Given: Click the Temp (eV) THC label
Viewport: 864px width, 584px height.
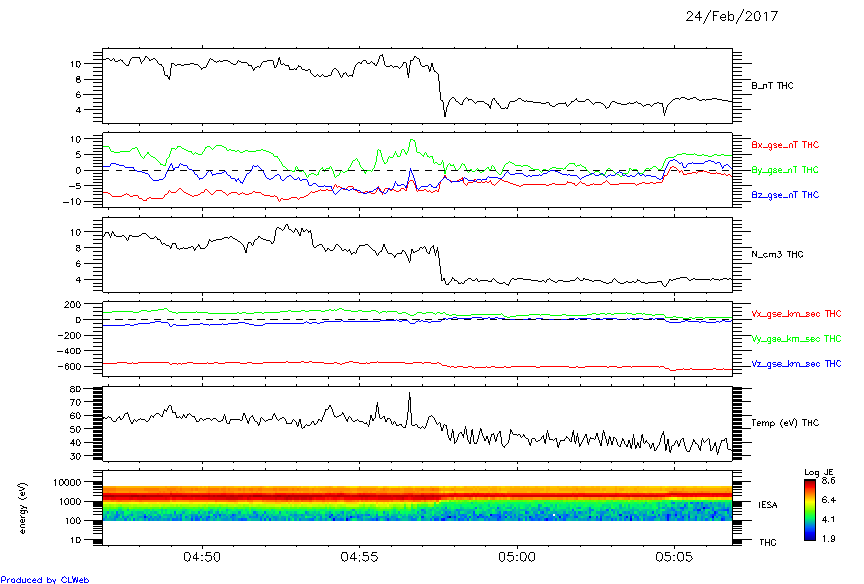Looking at the screenshot, I should 785,423.
